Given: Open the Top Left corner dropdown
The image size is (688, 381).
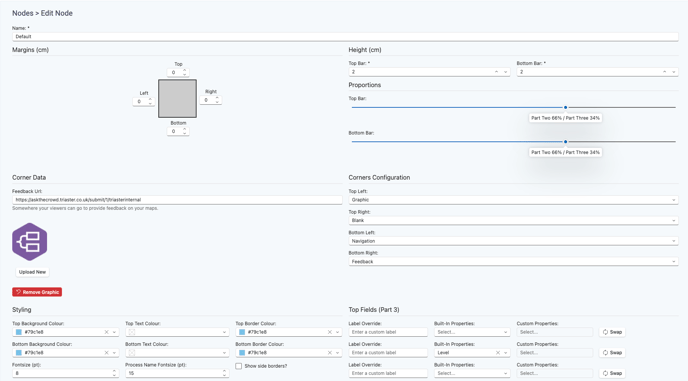Looking at the screenshot, I should pos(513,200).
